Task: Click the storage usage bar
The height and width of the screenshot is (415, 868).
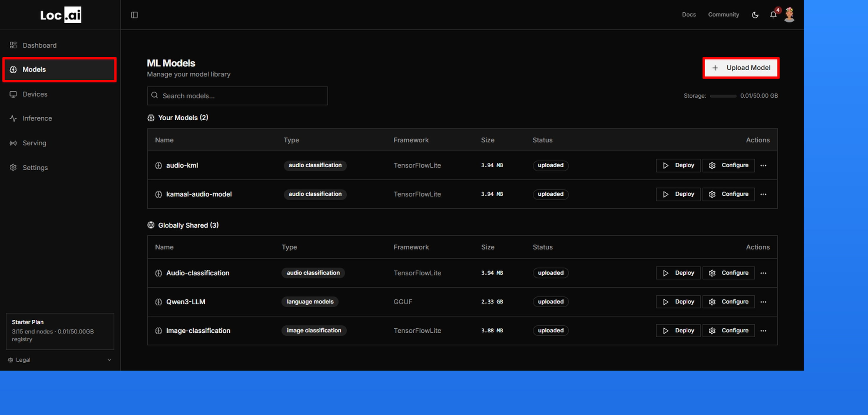Action: 723,96
